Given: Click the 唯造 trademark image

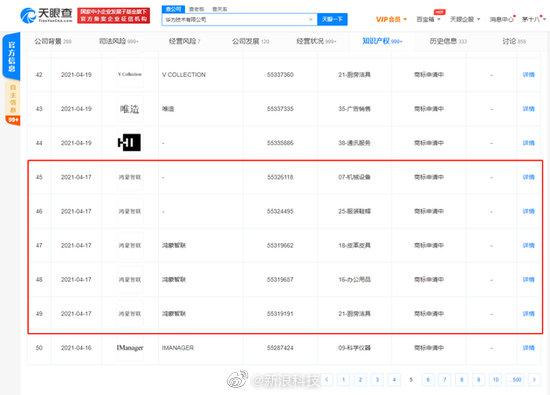Looking at the screenshot, I should pyautogui.click(x=129, y=109).
